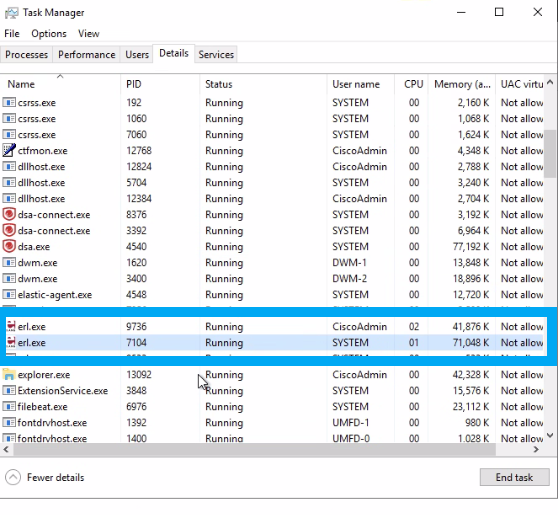Click the elastic-agent.exe process icon
The image size is (558, 515).
pyautogui.click(x=9, y=295)
